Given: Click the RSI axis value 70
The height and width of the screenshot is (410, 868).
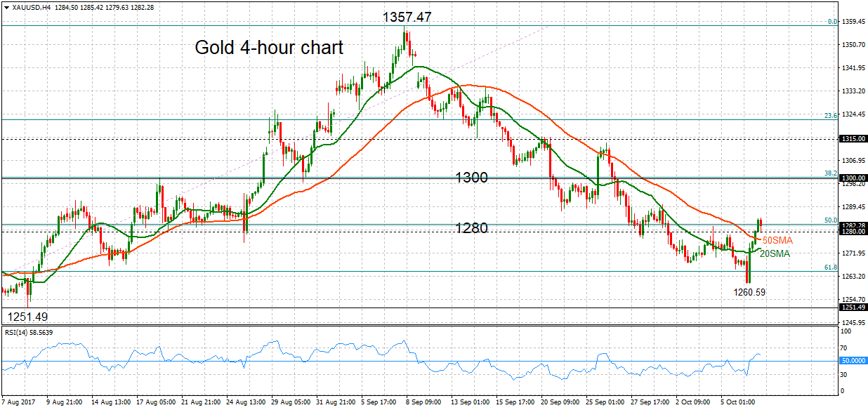Looking at the screenshot, I should (843, 348).
